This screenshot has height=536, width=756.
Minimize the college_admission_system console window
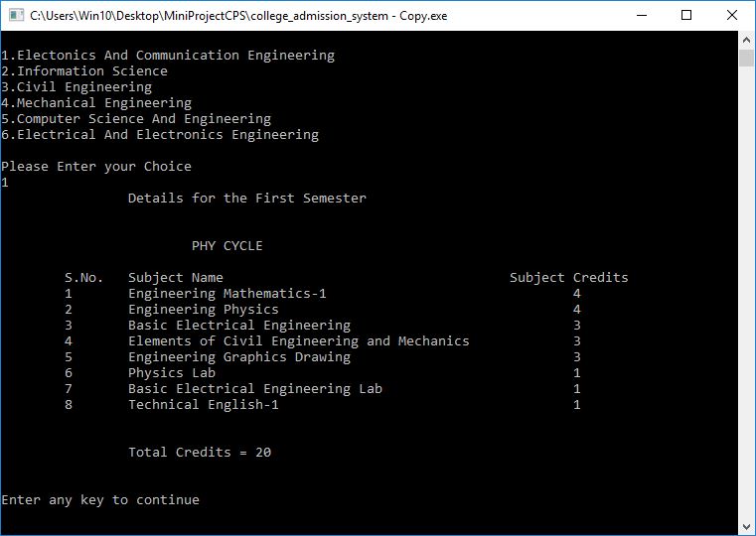coord(640,16)
